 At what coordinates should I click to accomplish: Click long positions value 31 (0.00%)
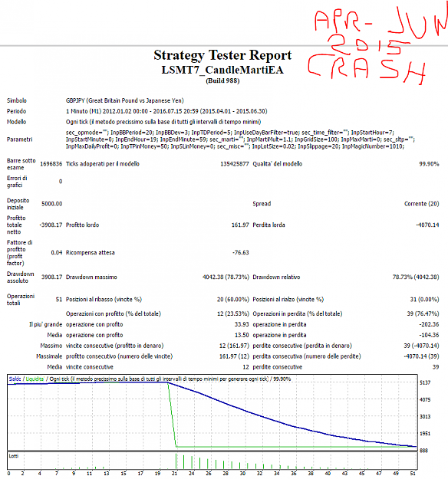tap(424, 300)
